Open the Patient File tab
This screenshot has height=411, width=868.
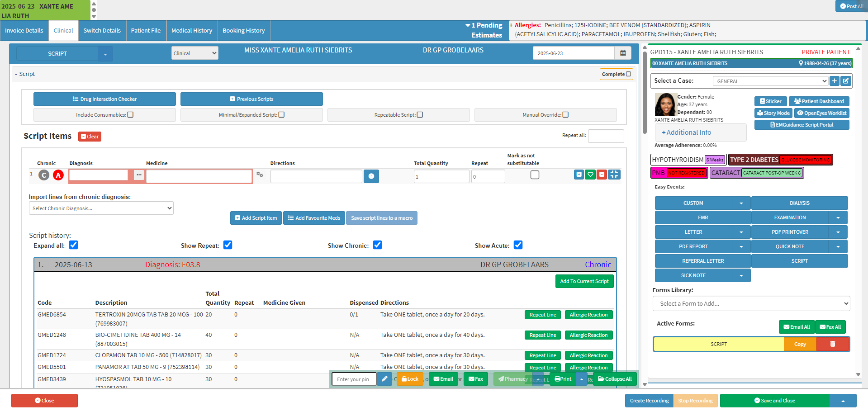(x=146, y=31)
